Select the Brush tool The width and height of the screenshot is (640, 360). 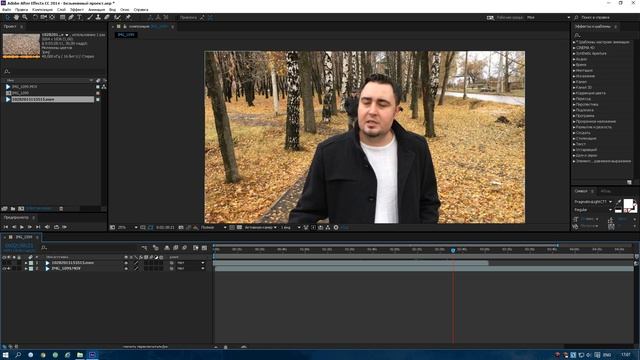(90, 18)
